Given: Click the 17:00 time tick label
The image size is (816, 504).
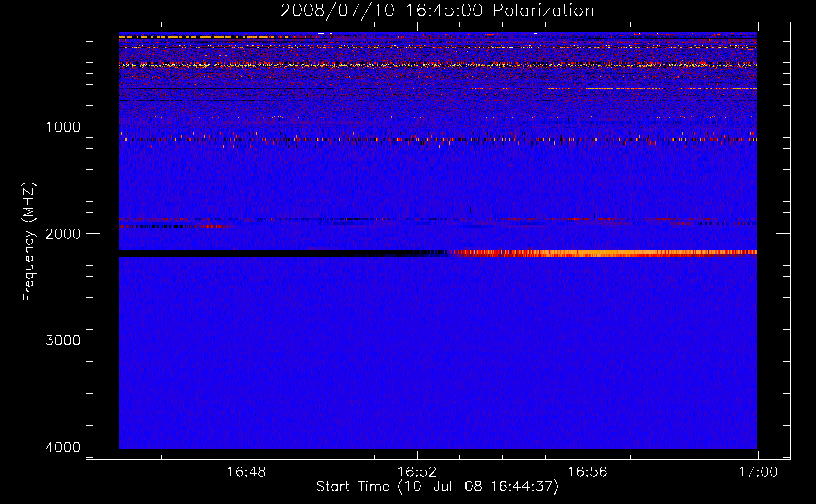Looking at the screenshot, I should (x=757, y=472).
